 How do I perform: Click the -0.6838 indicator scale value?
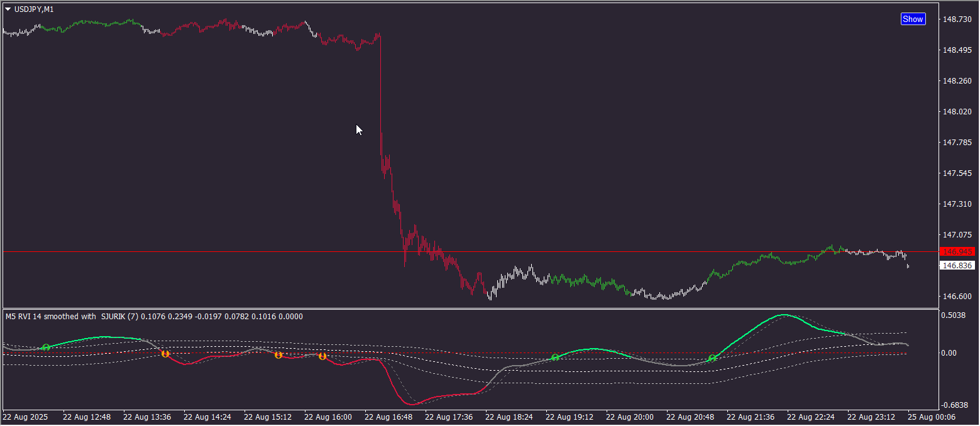point(955,405)
